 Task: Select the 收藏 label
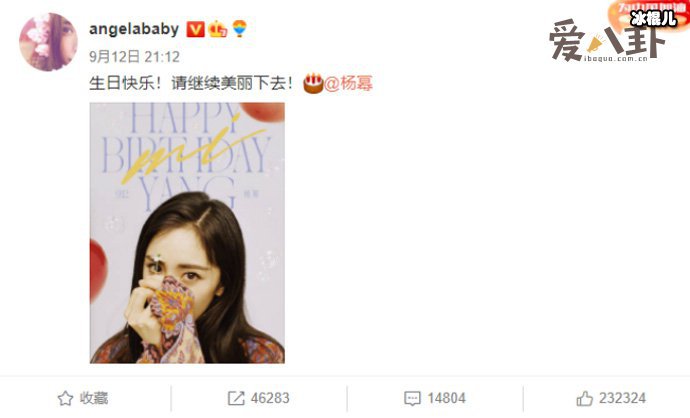(94, 398)
